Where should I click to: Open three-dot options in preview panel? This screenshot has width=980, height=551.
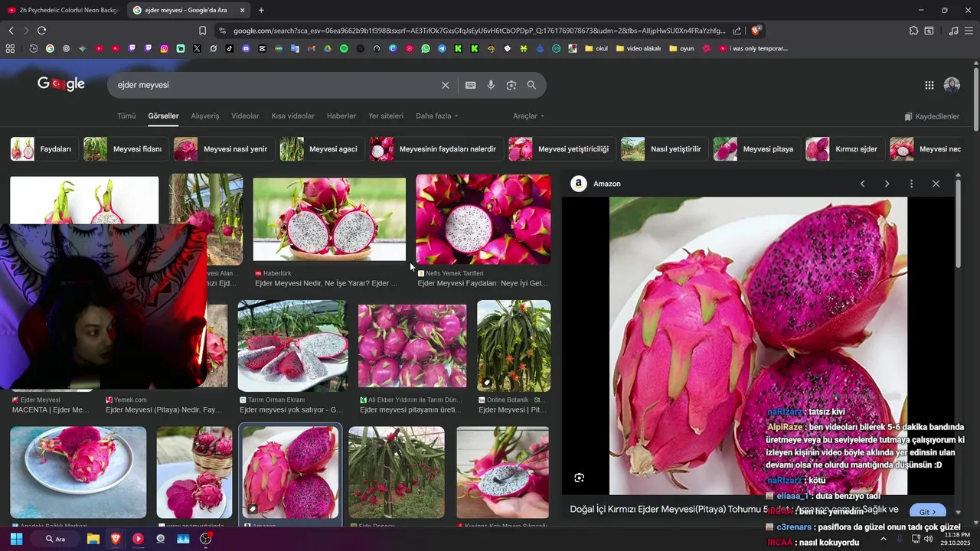tap(911, 184)
